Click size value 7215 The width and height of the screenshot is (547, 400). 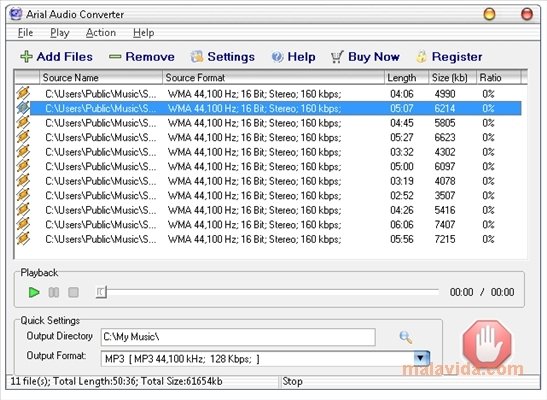445,239
